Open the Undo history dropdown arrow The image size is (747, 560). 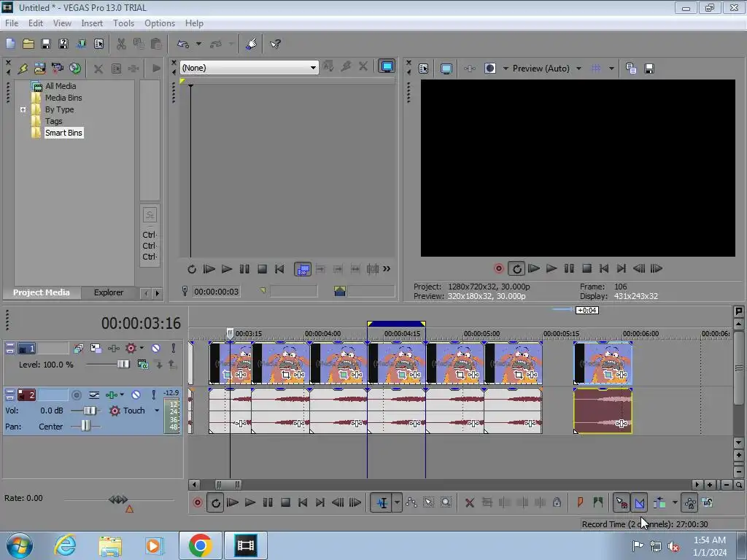pyautogui.click(x=198, y=44)
